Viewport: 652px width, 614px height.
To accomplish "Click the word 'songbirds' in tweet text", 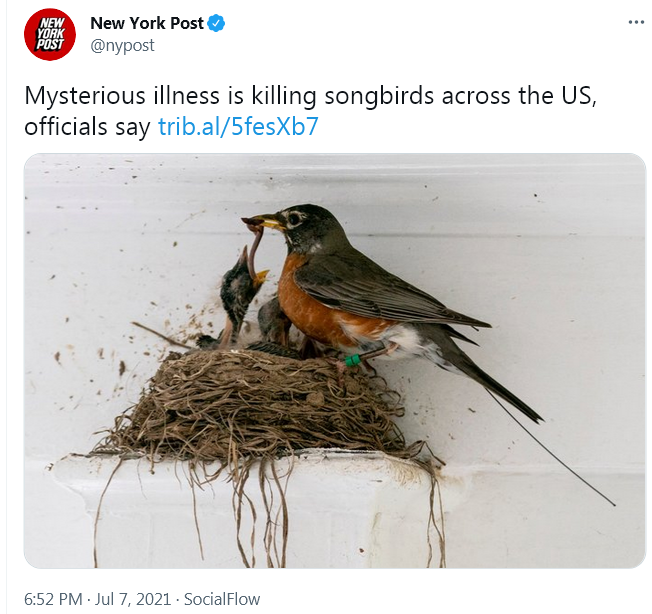I will tap(379, 96).
